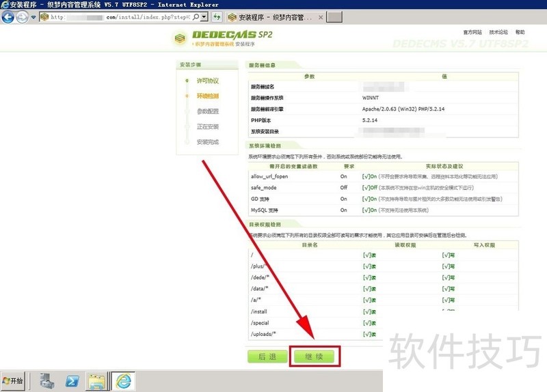Click the search magnifier in address bar
This screenshot has height=392, width=547.
(196, 16)
